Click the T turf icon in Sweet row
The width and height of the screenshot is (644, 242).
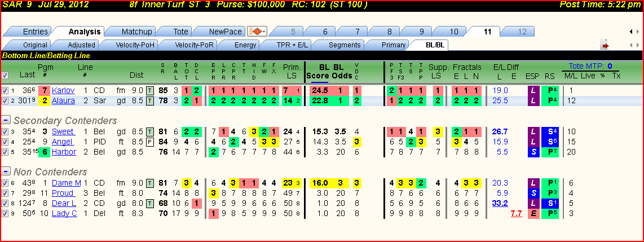point(150,131)
